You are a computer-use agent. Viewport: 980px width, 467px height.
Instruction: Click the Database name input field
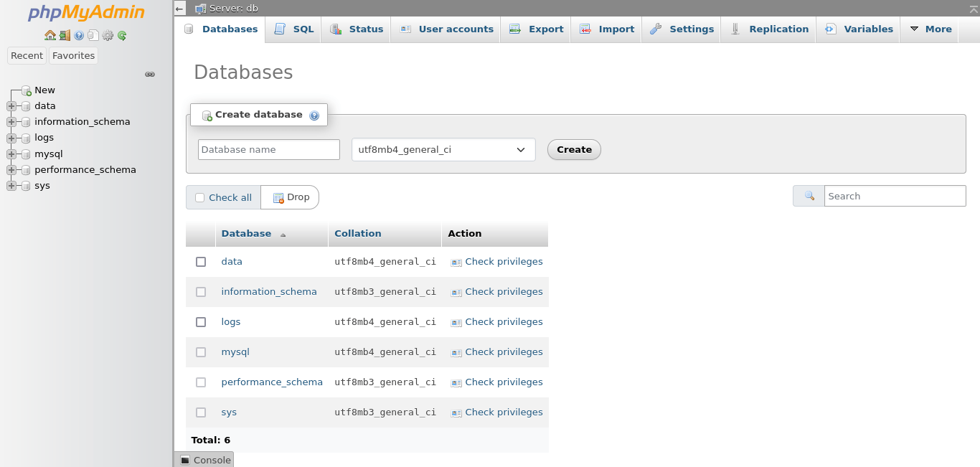pyautogui.click(x=269, y=150)
